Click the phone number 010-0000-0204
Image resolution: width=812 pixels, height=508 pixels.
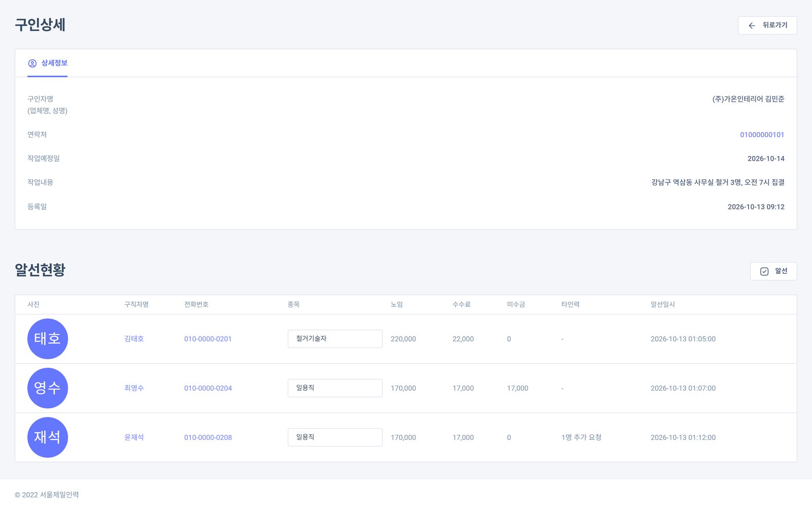(208, 388)
